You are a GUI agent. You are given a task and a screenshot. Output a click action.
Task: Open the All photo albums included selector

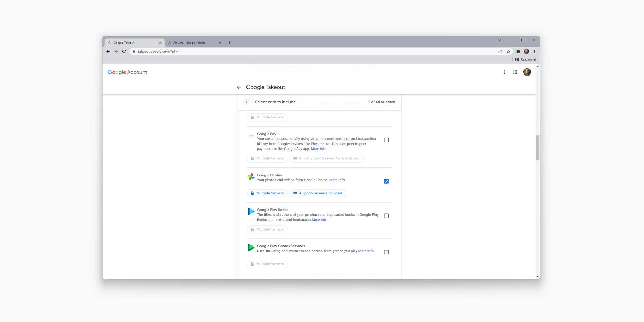[317, 193]
